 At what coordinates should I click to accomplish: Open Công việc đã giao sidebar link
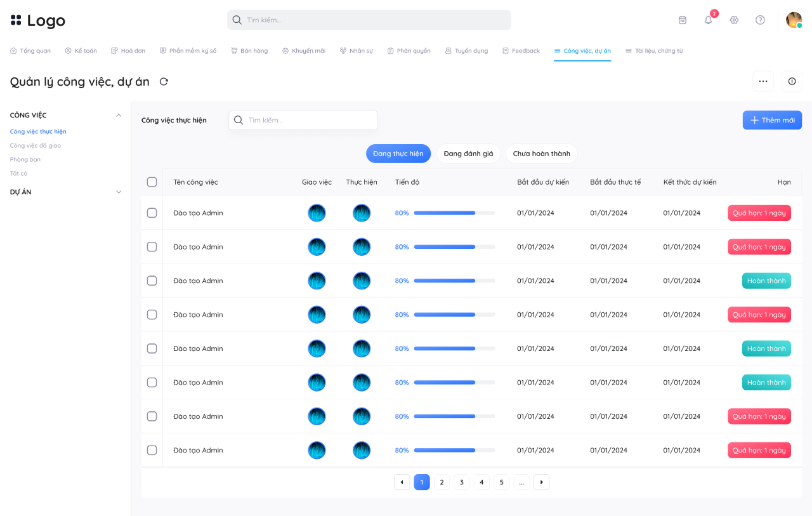pos(36,145)
